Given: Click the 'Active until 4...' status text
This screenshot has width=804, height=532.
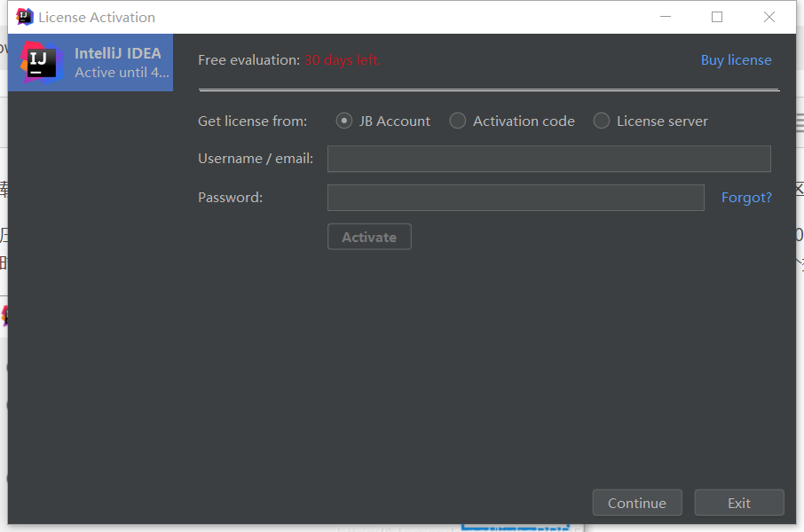Looking at the screenshot, I should pyautogui.click(x=122, y=73).
